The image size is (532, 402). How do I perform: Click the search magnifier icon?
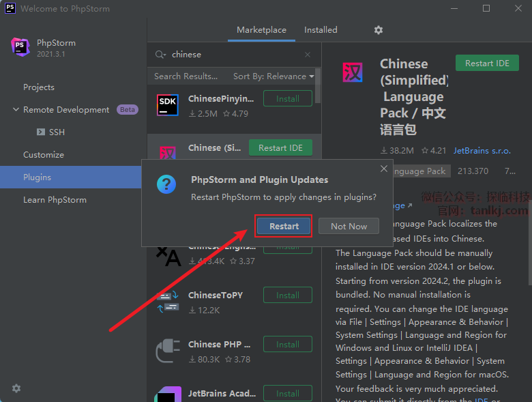pos(160,55)
